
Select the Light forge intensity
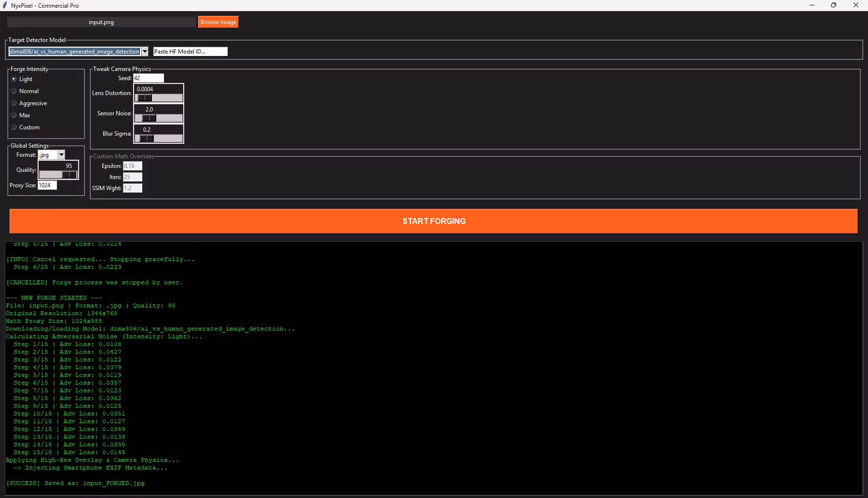click(x=22, y=79)
